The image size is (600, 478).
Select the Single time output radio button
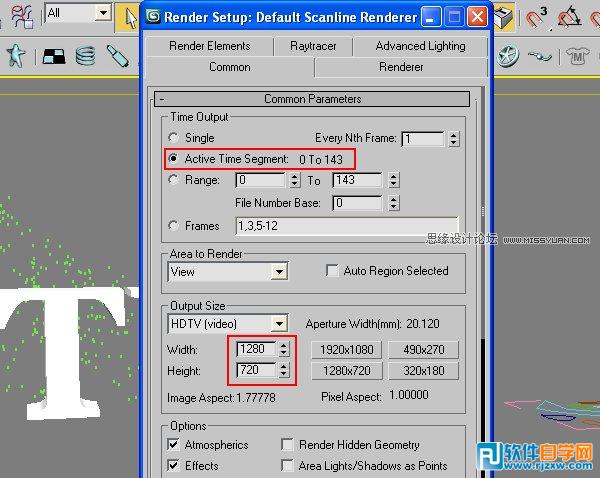(x=175, y=138)
